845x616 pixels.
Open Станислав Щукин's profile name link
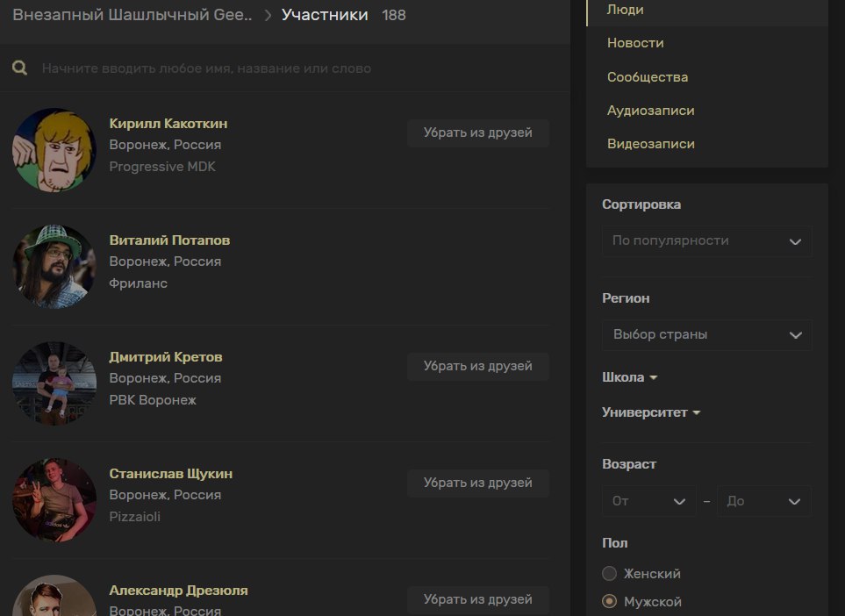[171, 474]
